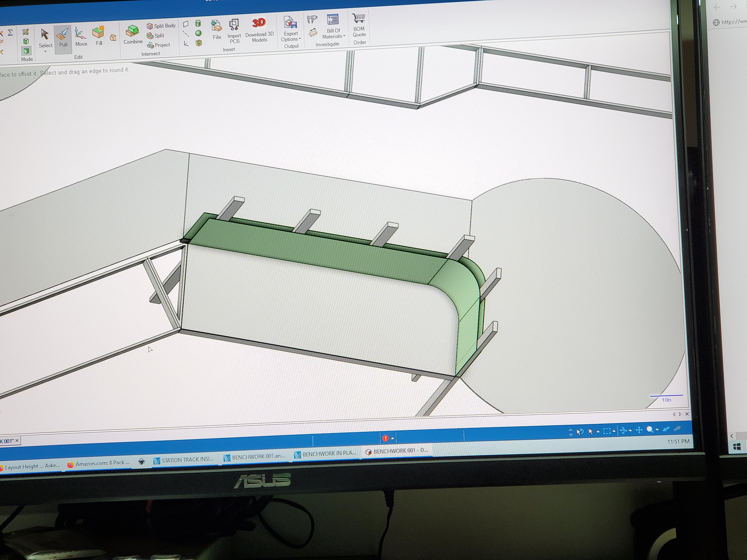Close the document window with the X
This screenshot has width=747, height=560.
click(687, 414)
